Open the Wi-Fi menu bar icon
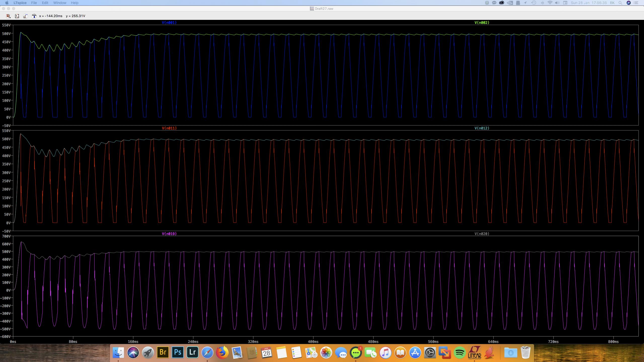 pos(550,3)
